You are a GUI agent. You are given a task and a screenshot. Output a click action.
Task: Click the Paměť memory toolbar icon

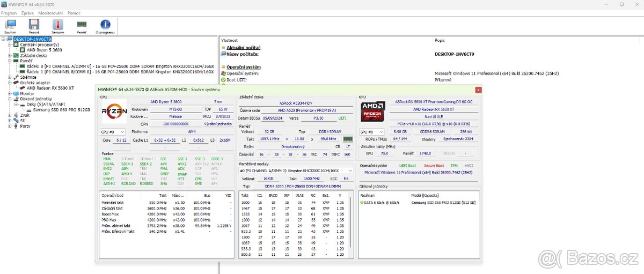[x=82, y=24]
